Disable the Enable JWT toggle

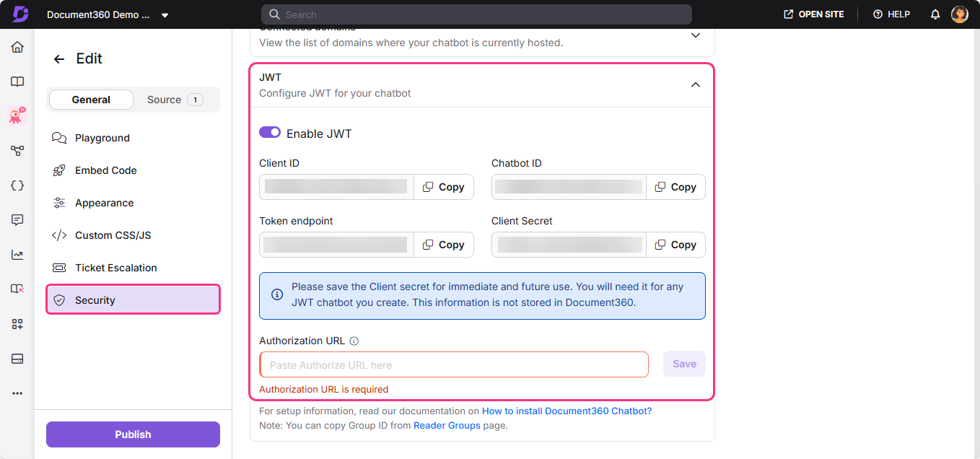pos(270,132)
